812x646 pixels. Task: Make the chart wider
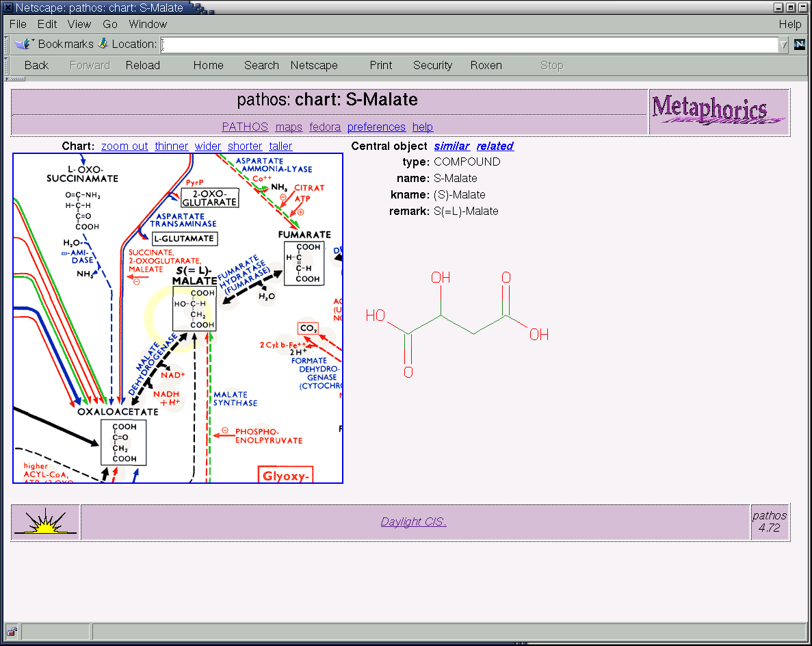[x=208, y=146]
